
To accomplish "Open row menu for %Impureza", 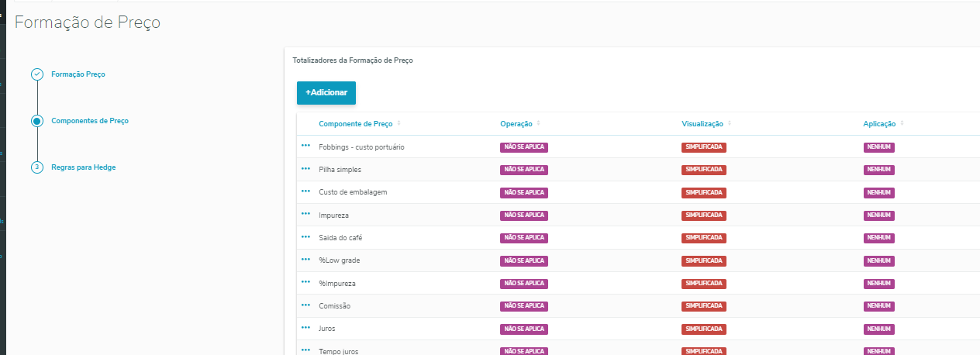I will [305, 282].
